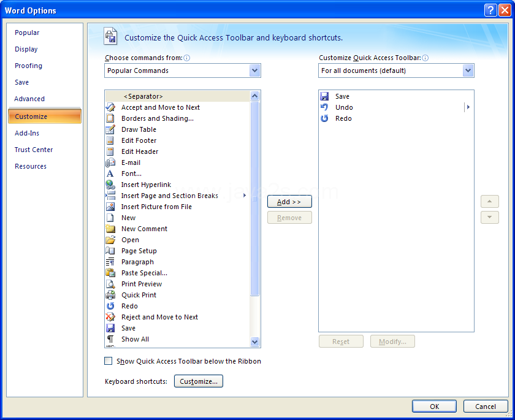The image size is (515, 420).
Task: Click the Add >> button
Action: pyautogui.click(x=289, y=202)
